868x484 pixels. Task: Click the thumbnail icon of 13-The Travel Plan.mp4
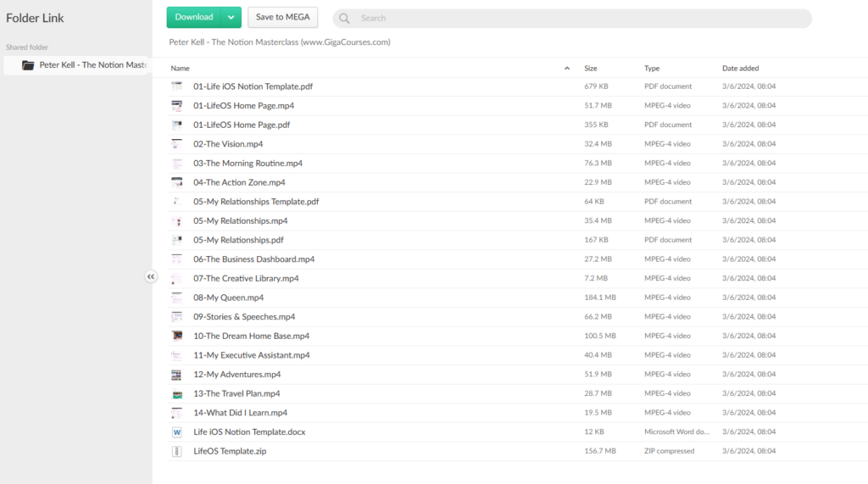(177, 393)
